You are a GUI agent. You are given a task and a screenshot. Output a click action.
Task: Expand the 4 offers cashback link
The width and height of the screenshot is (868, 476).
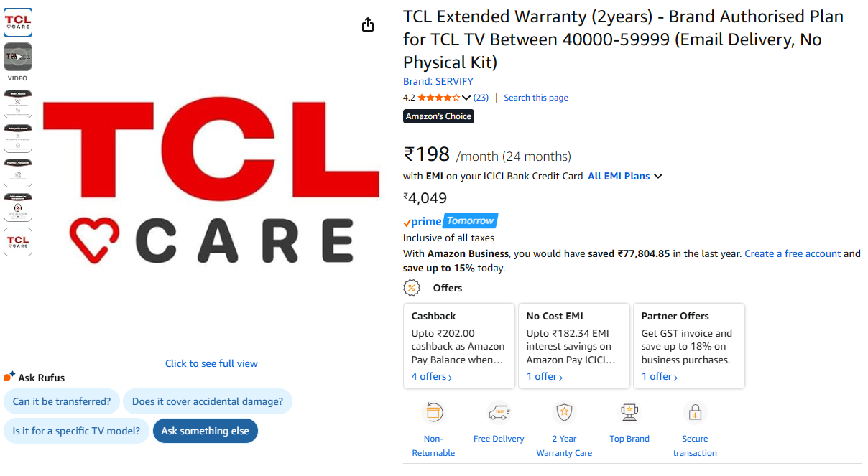432,376
